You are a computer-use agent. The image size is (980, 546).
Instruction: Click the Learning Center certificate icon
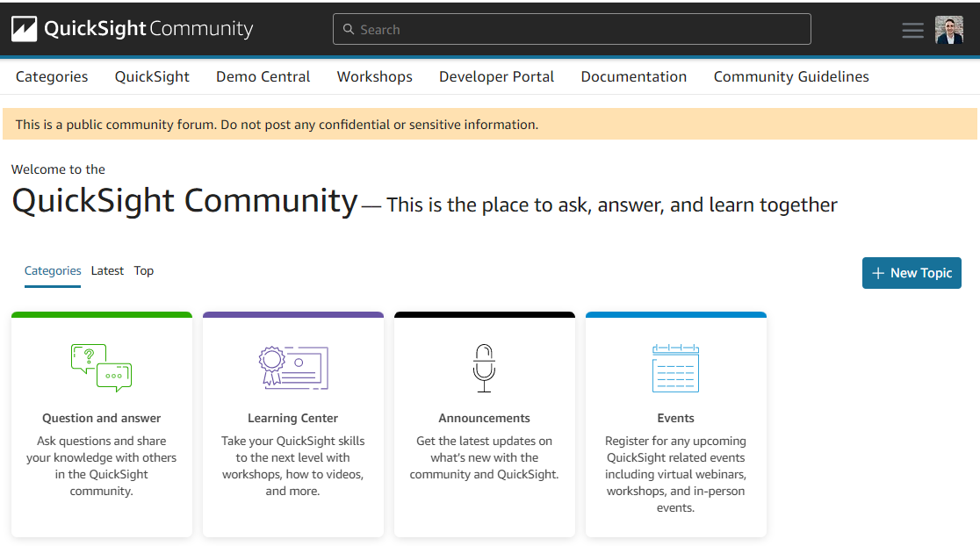(x=293, y=368)
